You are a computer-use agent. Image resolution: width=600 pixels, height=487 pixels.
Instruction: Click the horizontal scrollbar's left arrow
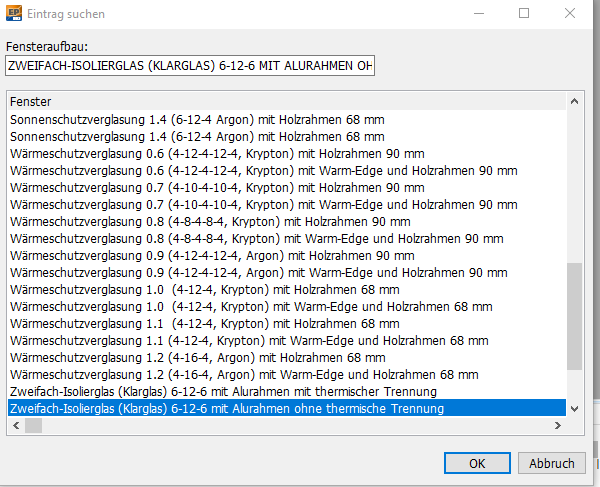coord(15,426)
